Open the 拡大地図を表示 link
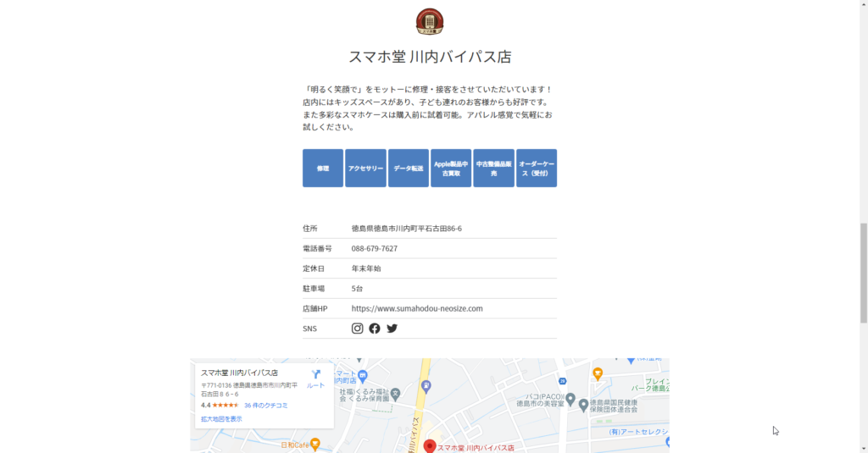Screen dimensions: 868x453 tap(221, 419)
